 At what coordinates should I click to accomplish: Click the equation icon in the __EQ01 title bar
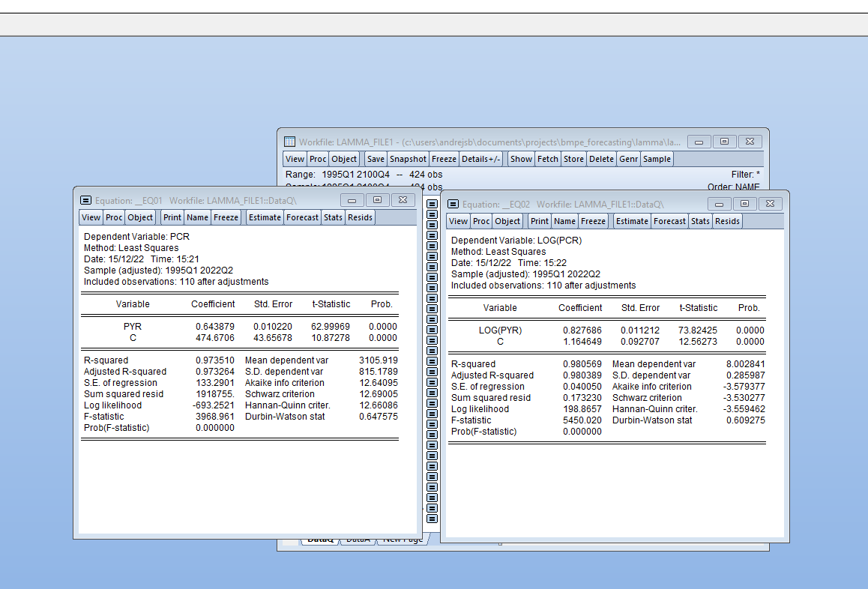pyautogui.click(x=85, y=201)
